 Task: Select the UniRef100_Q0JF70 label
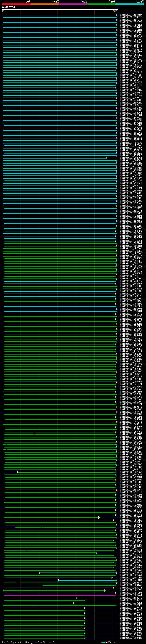(x=131, y=98)
